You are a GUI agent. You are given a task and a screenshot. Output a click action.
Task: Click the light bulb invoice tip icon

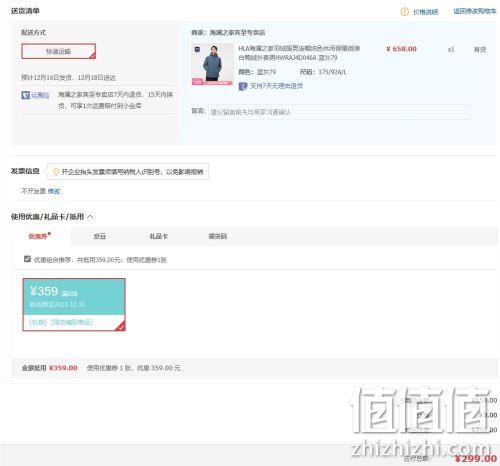[56, 172]
